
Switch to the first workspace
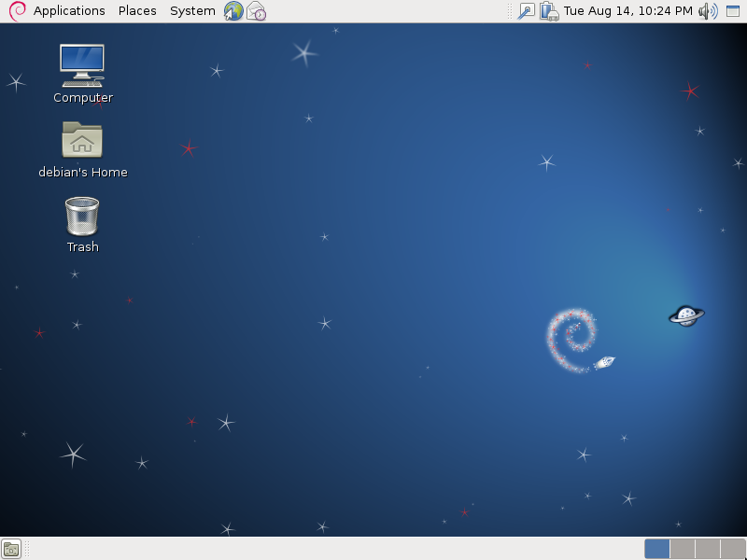tap(657, 549)
